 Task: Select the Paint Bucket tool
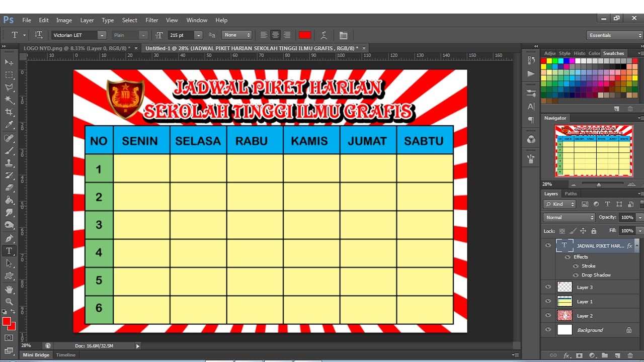tap(9, 200)
